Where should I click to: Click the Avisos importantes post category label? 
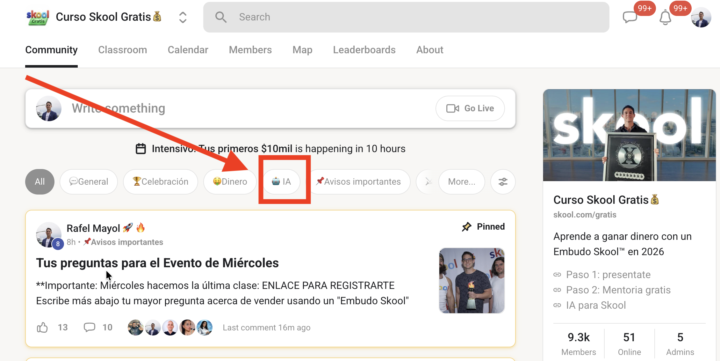pyautogui.click(x=124, y=242)
